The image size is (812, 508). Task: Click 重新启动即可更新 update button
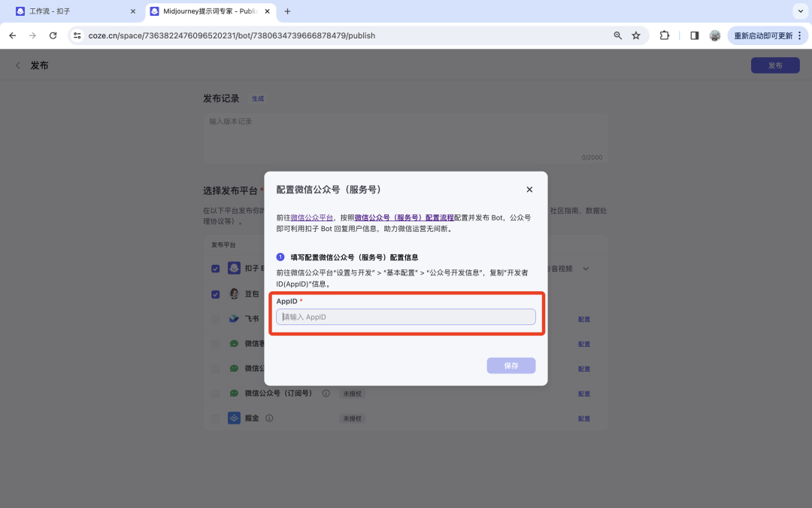point(763,35)
